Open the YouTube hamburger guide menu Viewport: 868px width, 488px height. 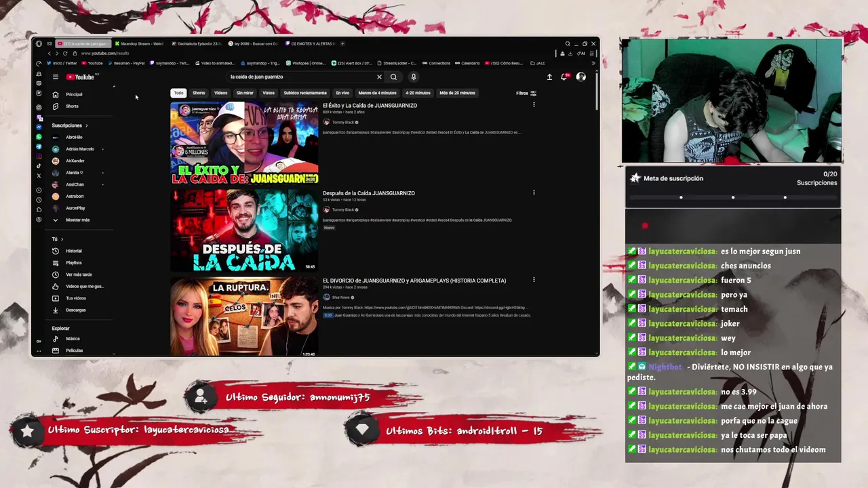[56, 77]
